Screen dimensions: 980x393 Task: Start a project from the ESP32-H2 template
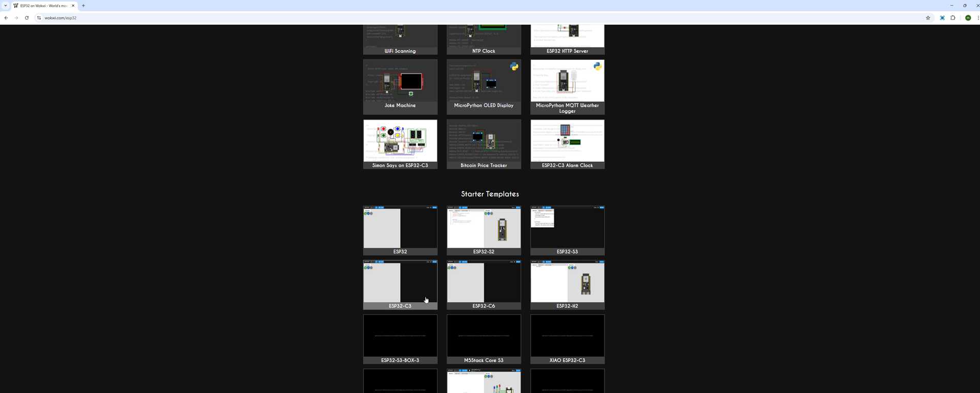[567, 285]
